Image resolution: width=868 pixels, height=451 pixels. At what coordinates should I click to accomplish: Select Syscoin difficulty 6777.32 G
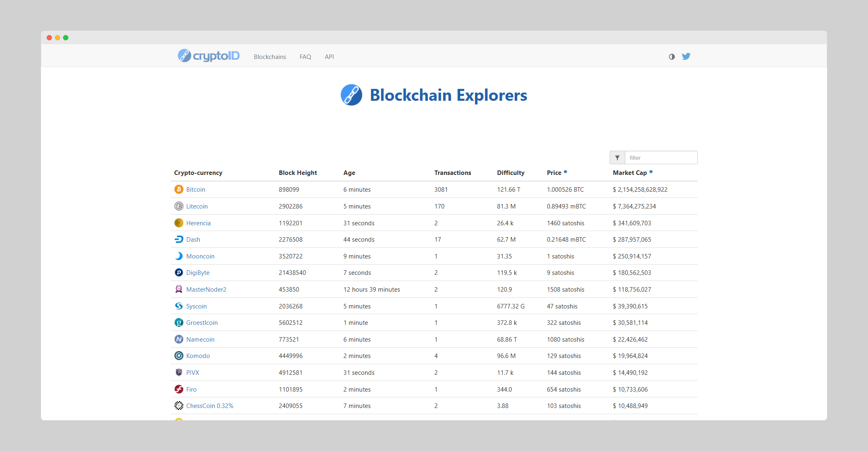pyautogui.click(x=511, y=306)
